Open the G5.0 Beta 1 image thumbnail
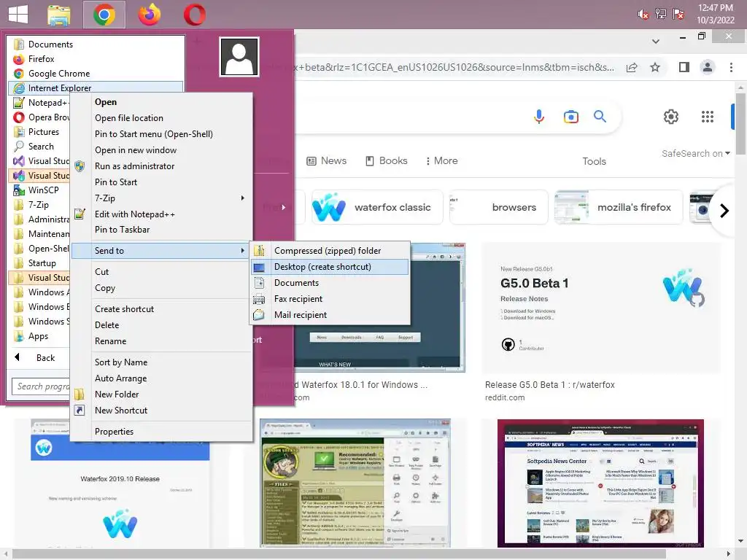Viewport: 747px width, 560px height. (x=601, y=308)
